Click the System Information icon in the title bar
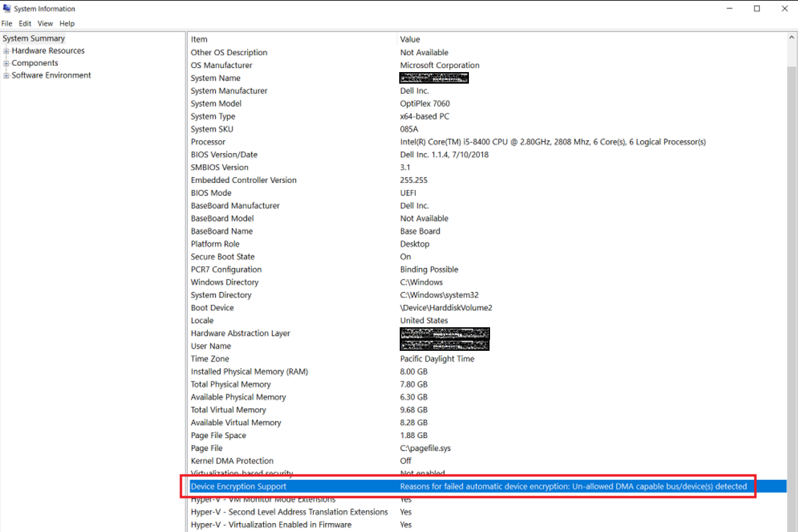 pyautogui.click(x=7, y=8)
